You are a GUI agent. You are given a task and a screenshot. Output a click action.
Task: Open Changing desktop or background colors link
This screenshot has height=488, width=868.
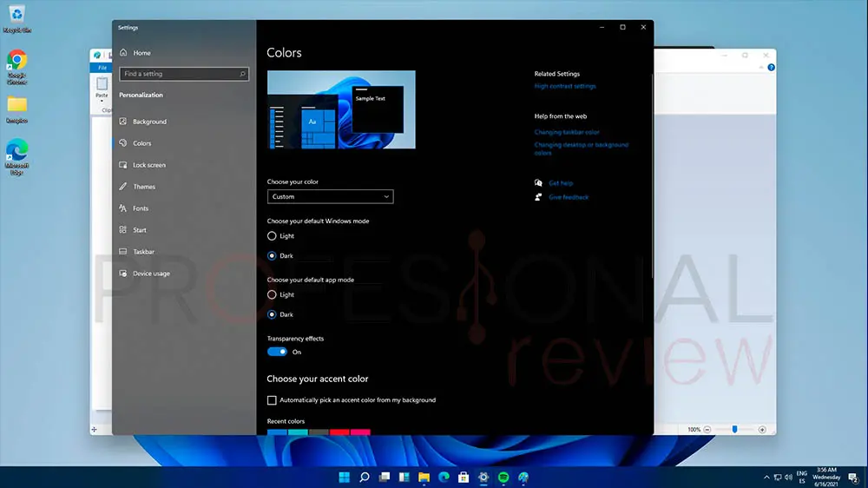[x=582, y=149]
